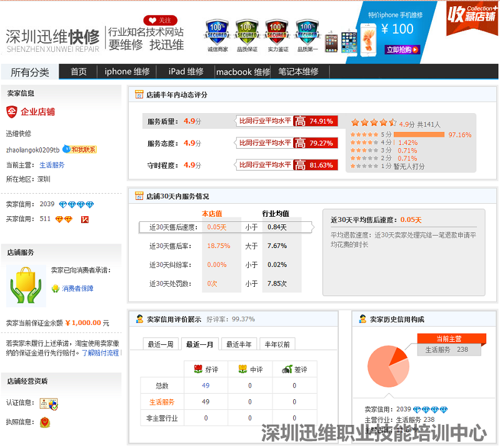The image size is (500, 448).
Task: Open the 总数 好评 count 49 link
Action: pos(206,386)
